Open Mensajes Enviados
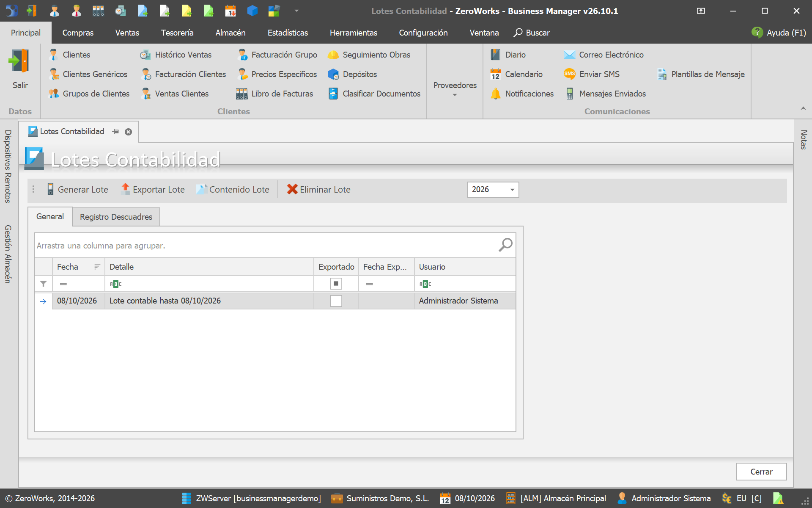 (x=606, y=94)
